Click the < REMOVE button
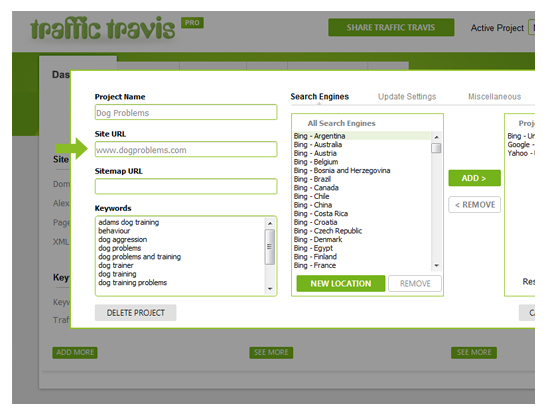The image size is (548, 417). tap(474, 205)
